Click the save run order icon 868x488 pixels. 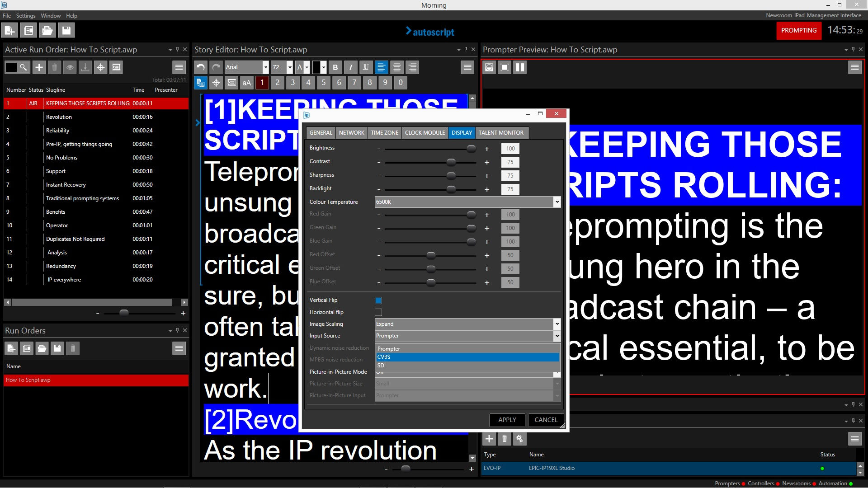click(58, 348)
